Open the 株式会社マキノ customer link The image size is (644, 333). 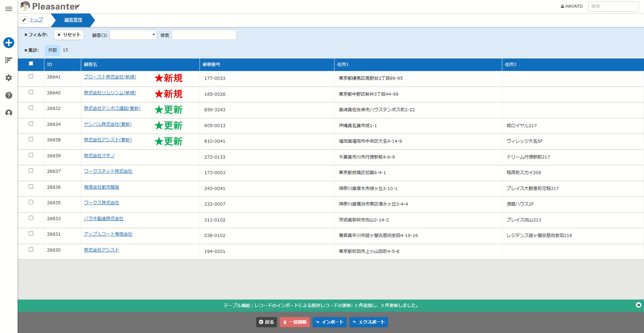pos(99,156)
